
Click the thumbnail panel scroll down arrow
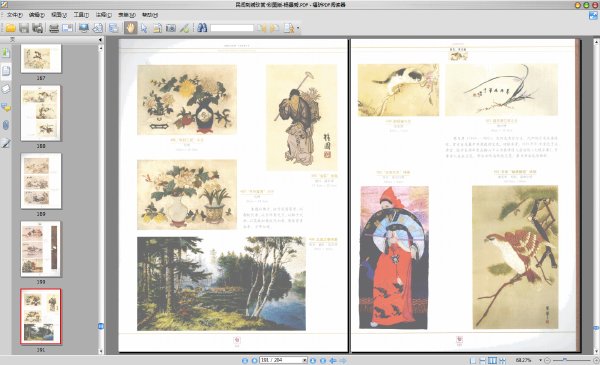coord(101,351)
